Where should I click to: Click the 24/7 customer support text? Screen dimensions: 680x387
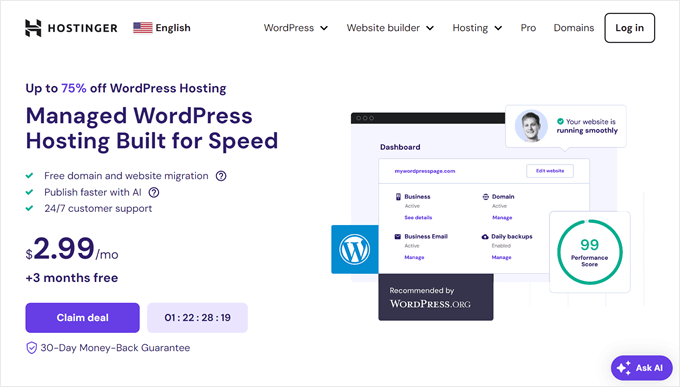(x=98, y=209)
